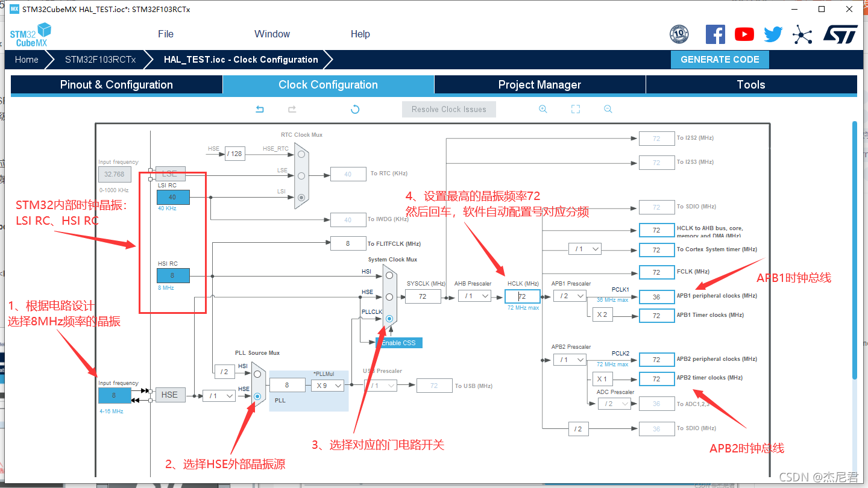
Task: Open the Help menu
Action: [360, 34]
